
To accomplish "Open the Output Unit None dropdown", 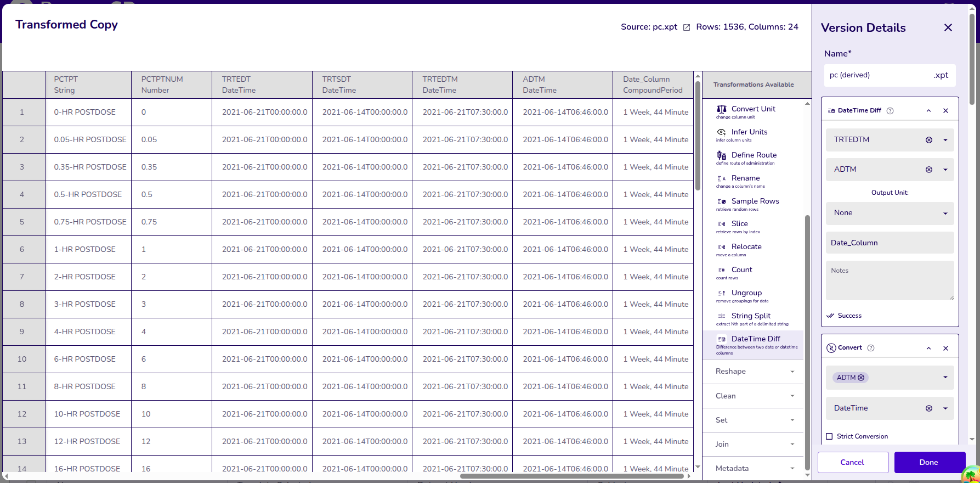I will point(890,213).
